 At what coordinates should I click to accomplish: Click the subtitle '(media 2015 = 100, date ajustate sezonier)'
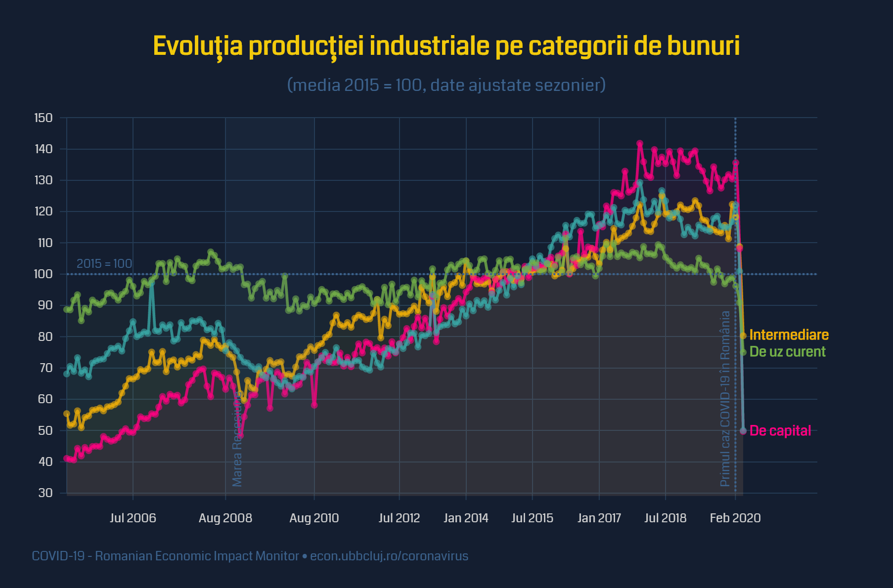pos(446,85)
